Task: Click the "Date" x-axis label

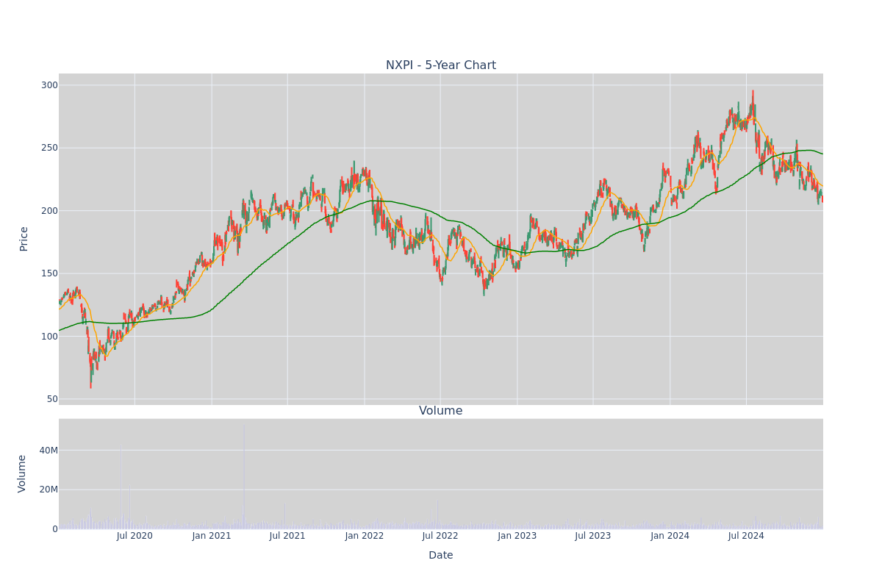Action: tap(441, 555)
